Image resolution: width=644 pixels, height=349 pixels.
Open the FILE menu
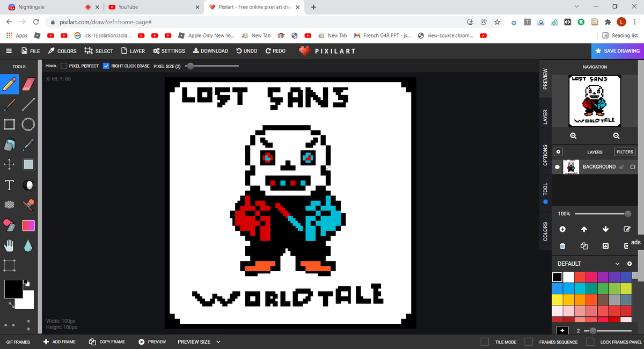point(31,51)
